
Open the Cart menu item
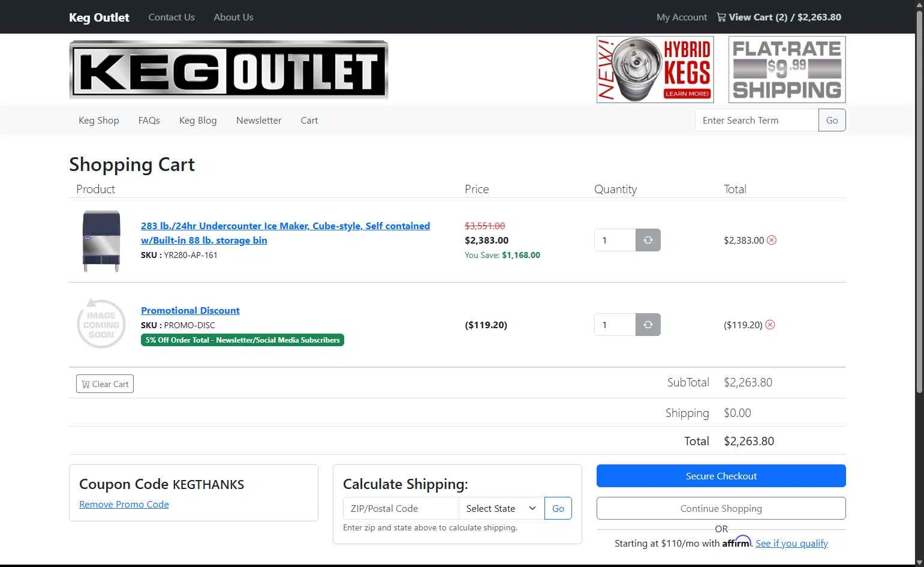309,120
